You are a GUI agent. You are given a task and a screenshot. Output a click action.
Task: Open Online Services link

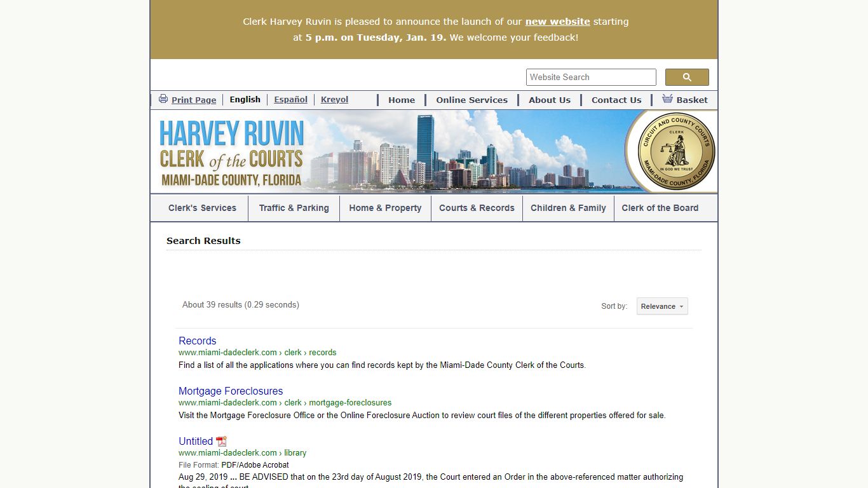[471, 100]
